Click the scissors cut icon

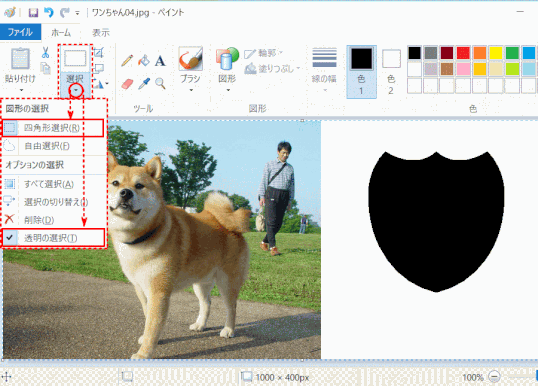pyautogui.click(x=45, y=53)
